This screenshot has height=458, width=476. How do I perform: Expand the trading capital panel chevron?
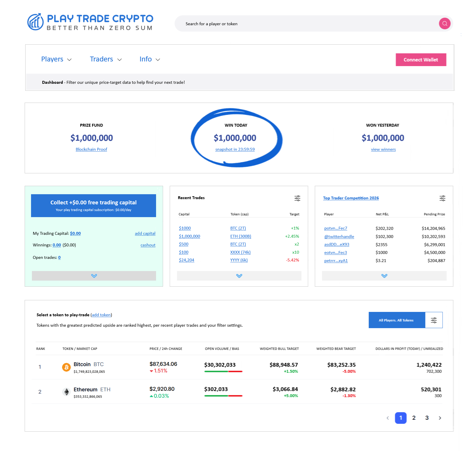pos(94,276)
